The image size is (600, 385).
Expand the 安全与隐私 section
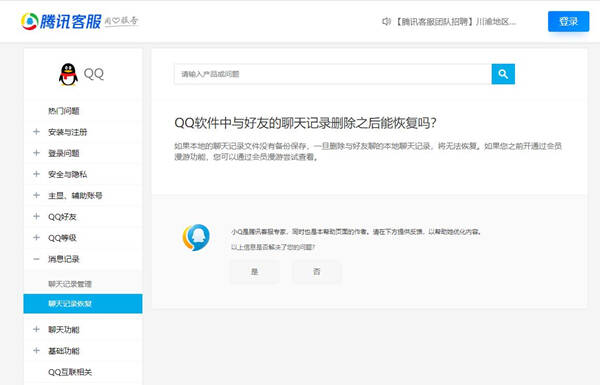(36, 174)
